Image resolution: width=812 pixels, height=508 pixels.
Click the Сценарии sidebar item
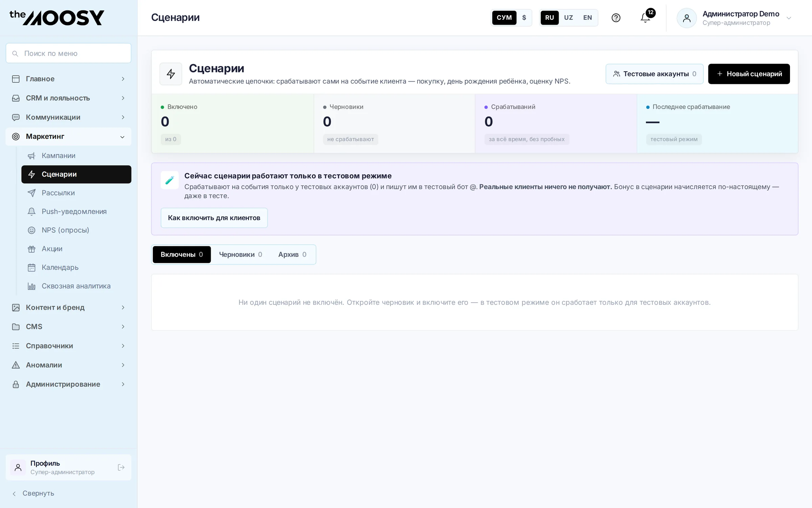coord(76,174)
